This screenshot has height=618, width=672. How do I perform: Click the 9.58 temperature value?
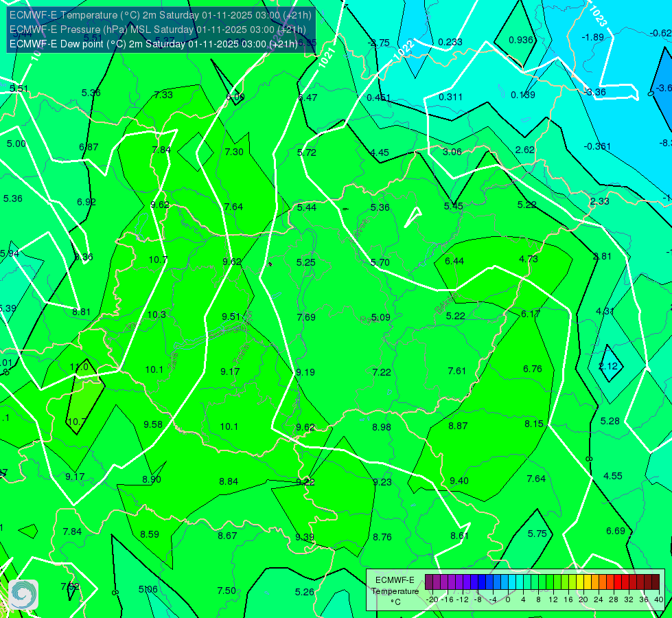[x=153, y=424]
